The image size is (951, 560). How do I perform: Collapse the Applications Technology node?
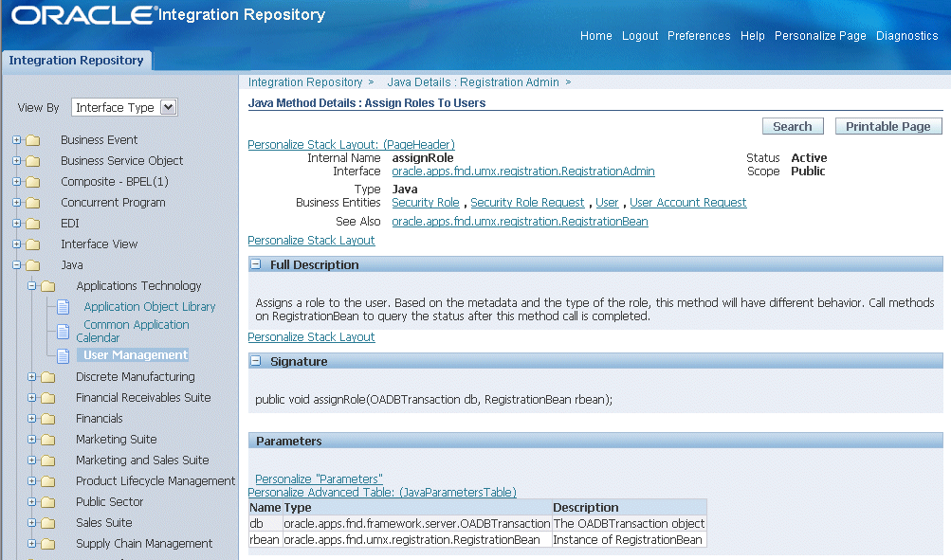tap(32, 285)
